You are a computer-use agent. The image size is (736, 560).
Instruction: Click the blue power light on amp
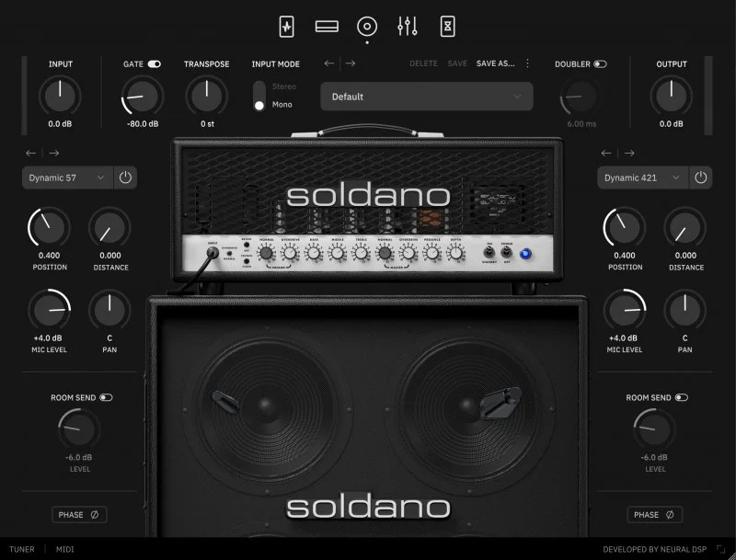point(525,254)
